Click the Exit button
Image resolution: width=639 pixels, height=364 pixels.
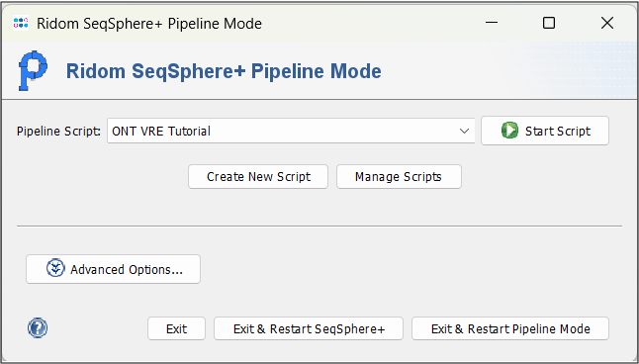pos(176,328)
